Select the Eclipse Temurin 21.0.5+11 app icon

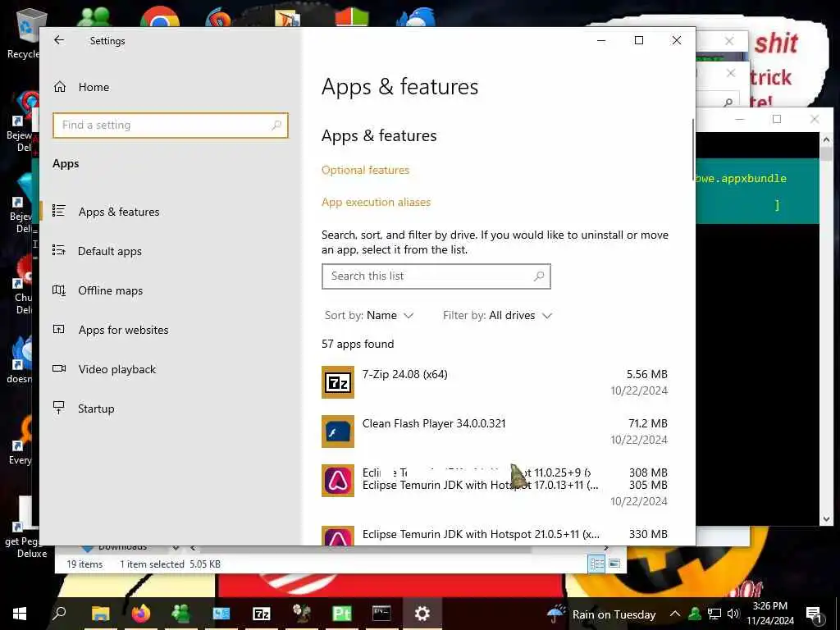point(337,536)
